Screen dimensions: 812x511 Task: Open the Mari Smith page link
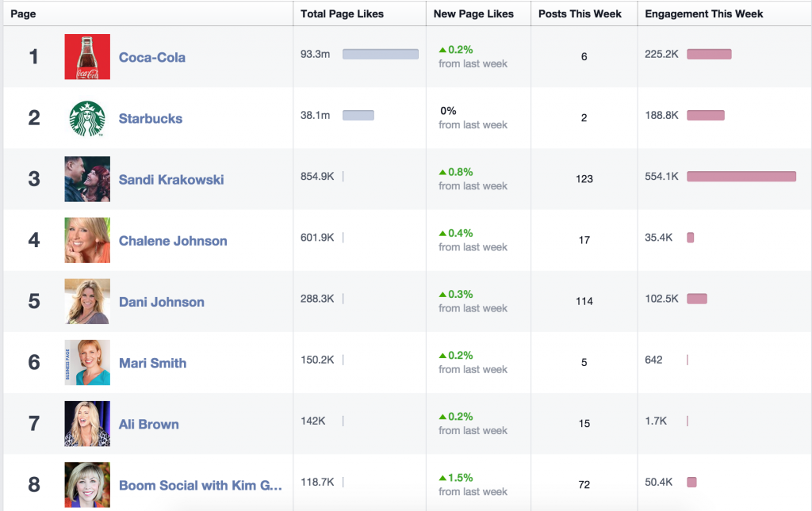tap(152, 363)
